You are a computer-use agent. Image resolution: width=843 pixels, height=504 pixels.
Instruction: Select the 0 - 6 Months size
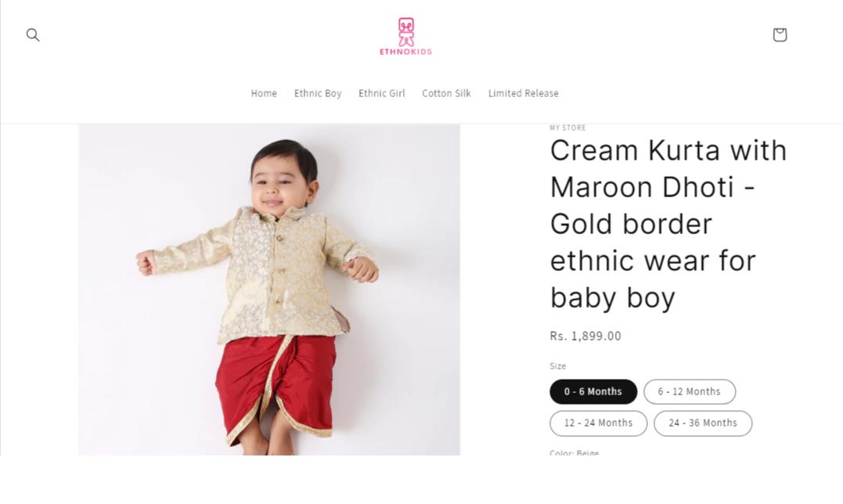593,392
